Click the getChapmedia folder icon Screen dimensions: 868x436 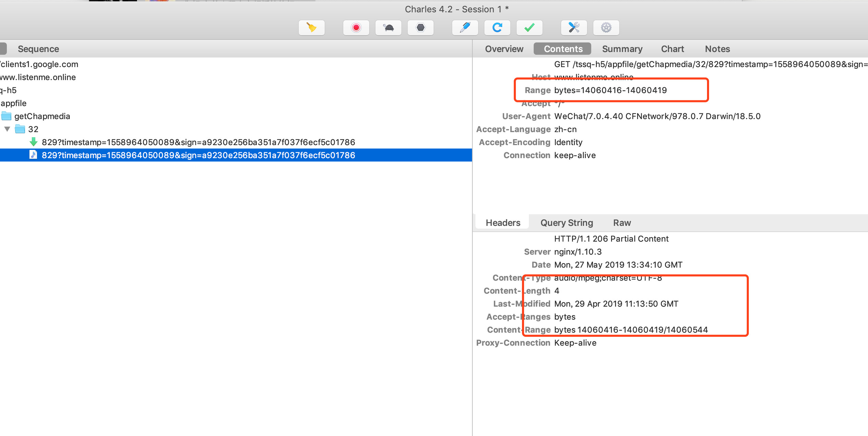(7, 116)
